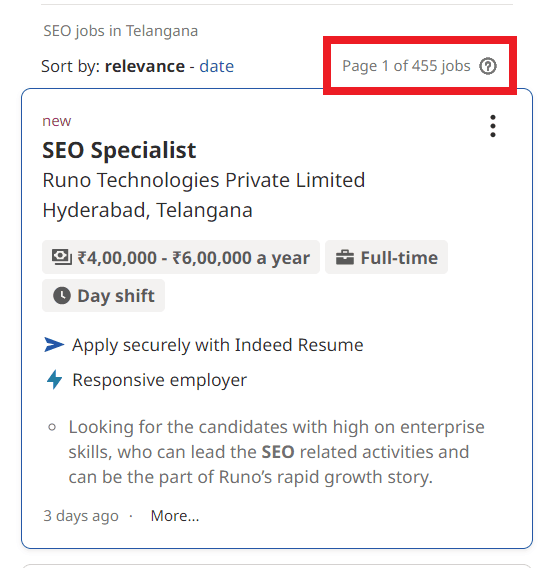Click the Full-time job type tag
This screenshot has height=568, width=552.
pos(386,257)
